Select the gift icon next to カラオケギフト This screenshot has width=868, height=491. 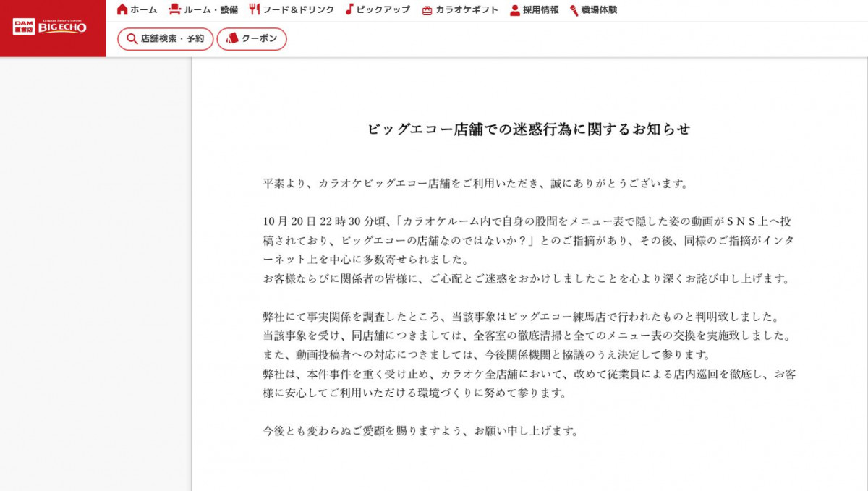click(426, 10)
